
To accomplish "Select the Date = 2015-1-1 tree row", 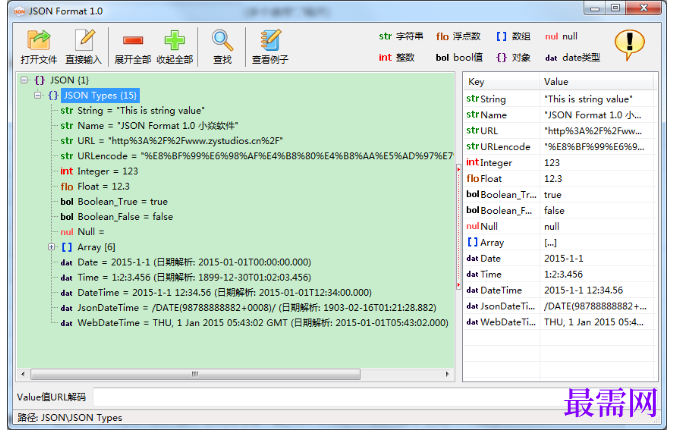I will click(186, 262).
